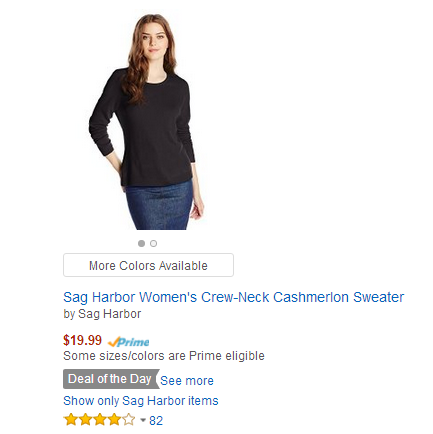Image resolution: width=433 pixels, height=434 pixels.
Task: Click the blue Prime wordmark
Action: pos(133,342)
